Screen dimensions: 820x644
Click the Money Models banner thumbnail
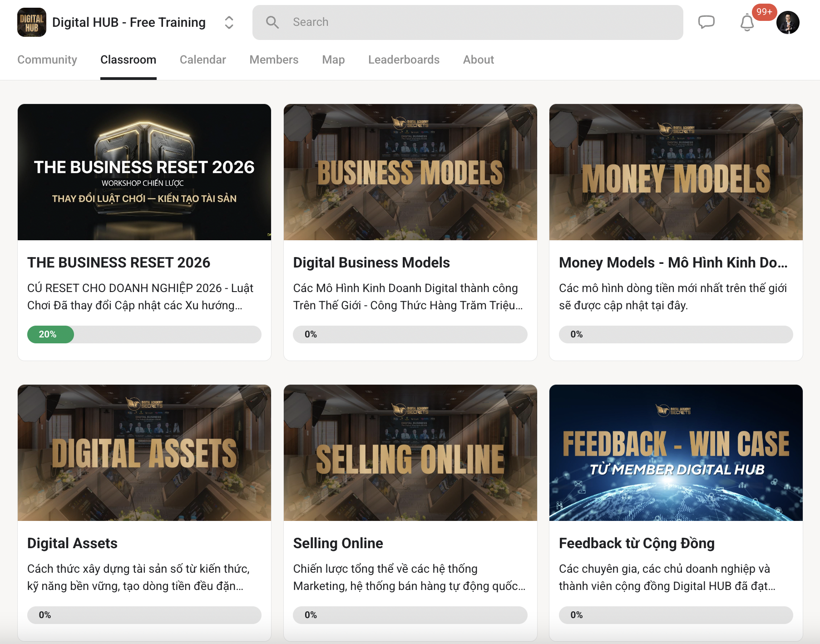pyautogui.click(x=676, y=172)
